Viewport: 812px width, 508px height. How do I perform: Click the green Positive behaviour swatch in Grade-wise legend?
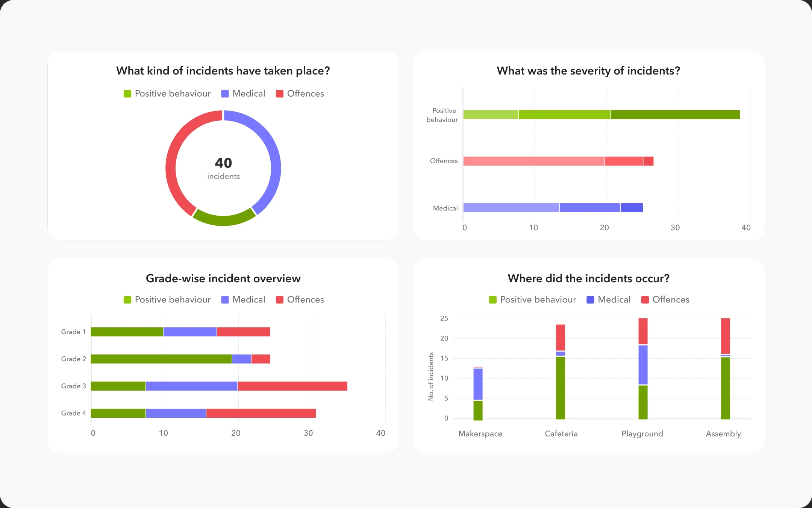127,300
